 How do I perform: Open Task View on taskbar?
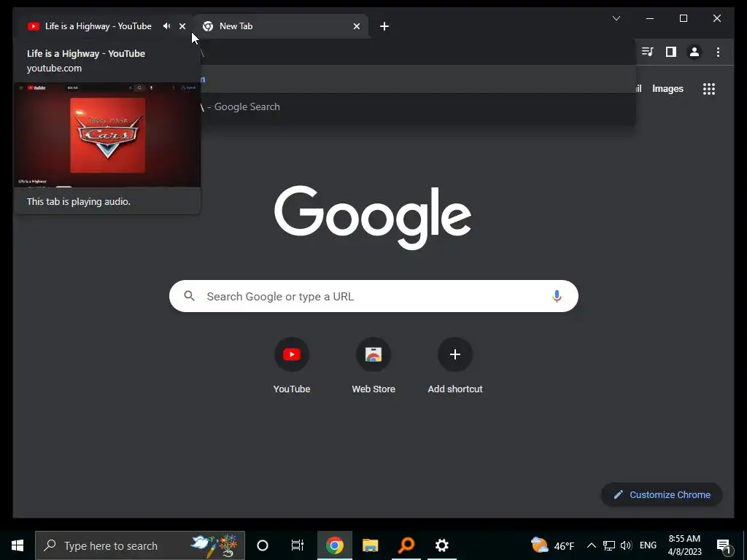pyautogui.click(x=298, y=545)
